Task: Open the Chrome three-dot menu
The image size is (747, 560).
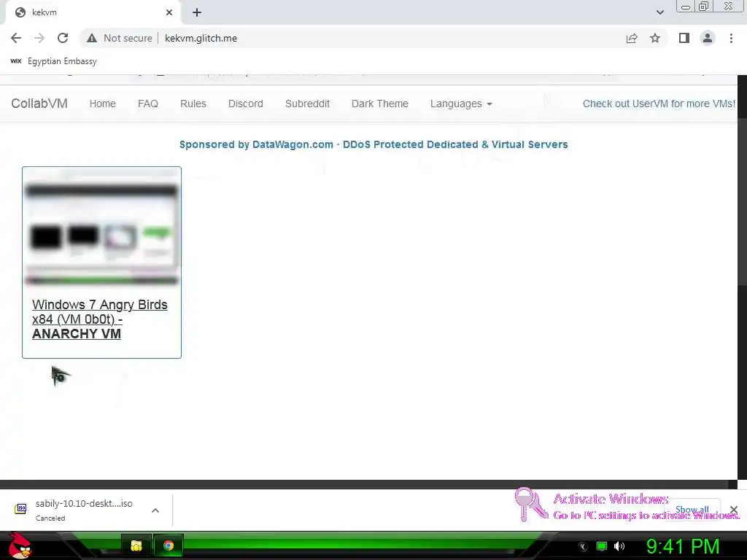Action: click(731, 38)
